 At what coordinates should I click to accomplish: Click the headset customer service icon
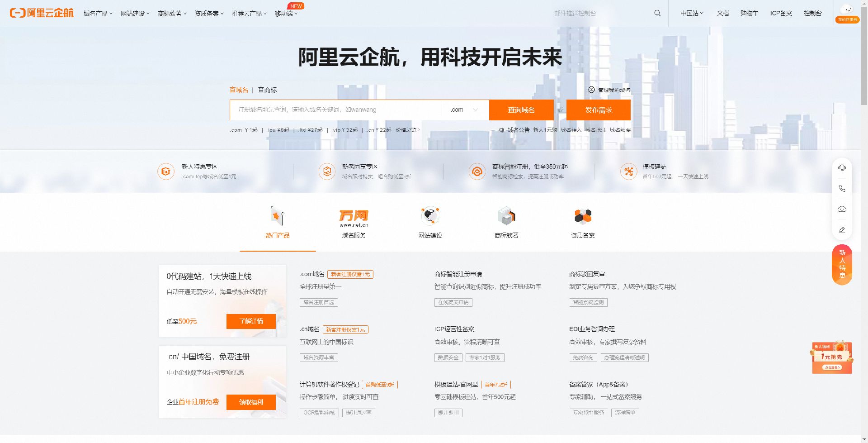click(x=842, y=168)
